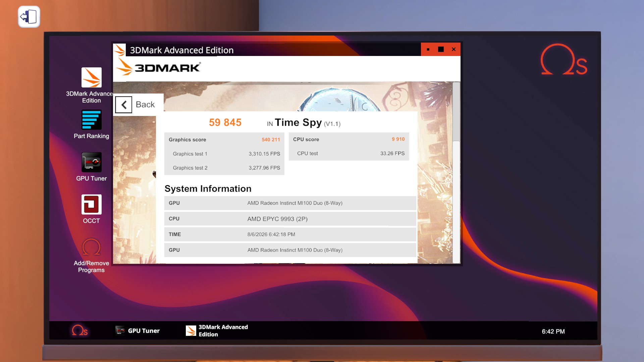Close the 3DMark Advanced Edition window

point(453,49)
